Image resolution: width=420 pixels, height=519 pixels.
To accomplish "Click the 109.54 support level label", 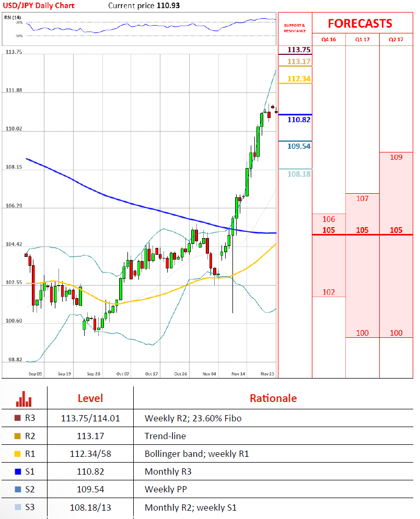I will point(299,146).
